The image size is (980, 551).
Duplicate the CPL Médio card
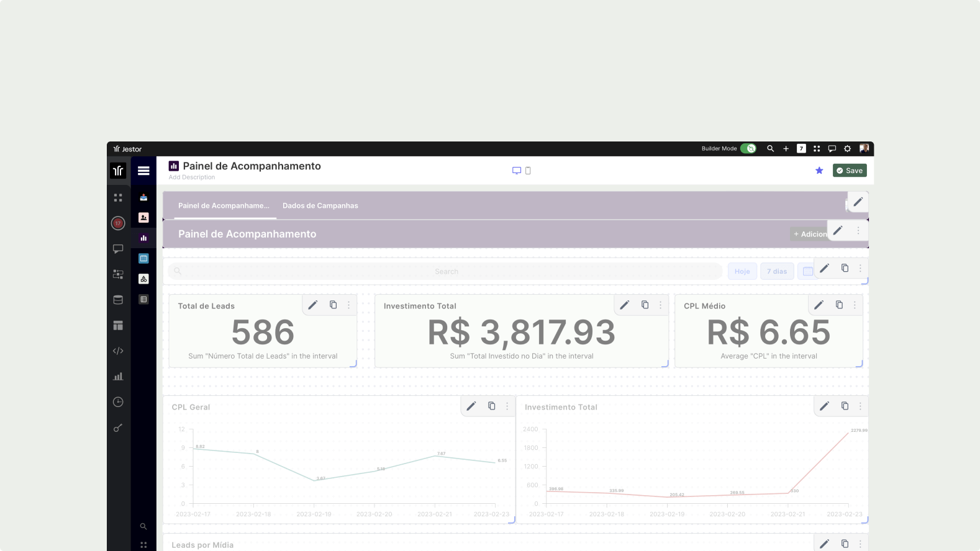840,305
